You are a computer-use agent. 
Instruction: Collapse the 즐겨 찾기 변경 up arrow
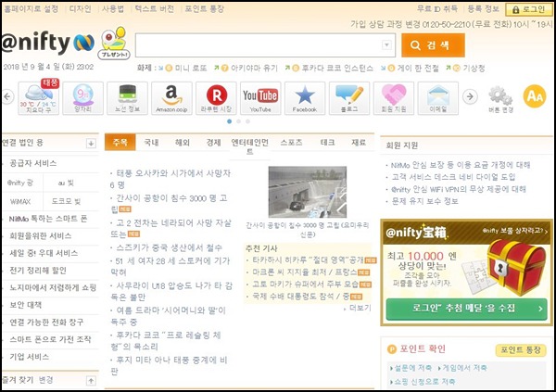91,381
